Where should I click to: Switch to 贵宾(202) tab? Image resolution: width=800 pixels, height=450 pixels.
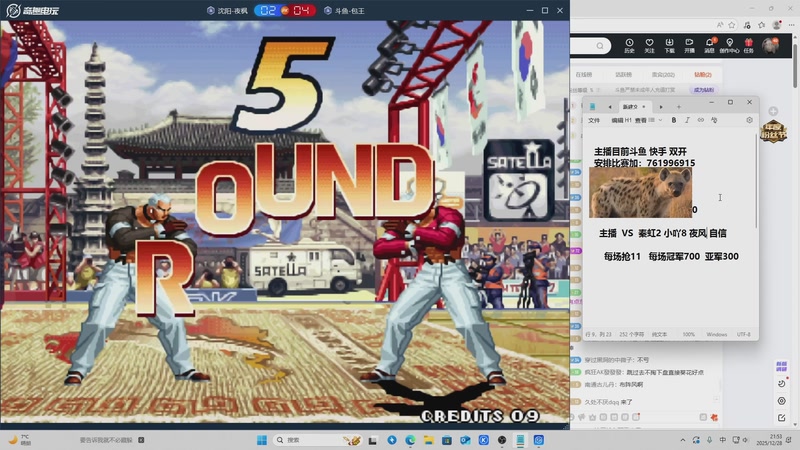[x=663, y=74]
